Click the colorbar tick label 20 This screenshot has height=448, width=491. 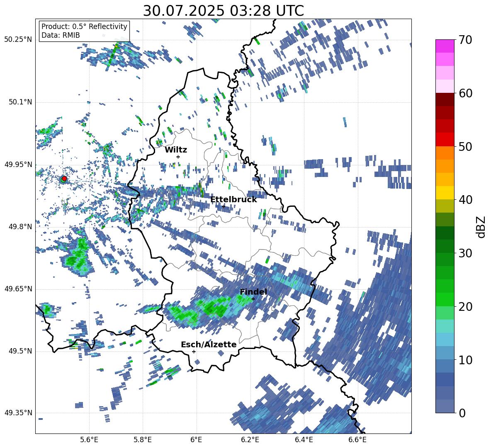pos(465,306)
